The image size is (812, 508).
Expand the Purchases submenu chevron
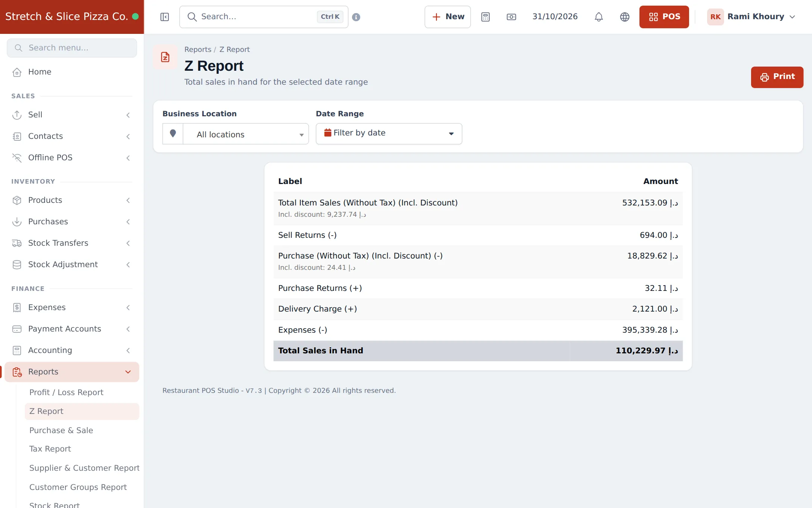coord(128,222)
